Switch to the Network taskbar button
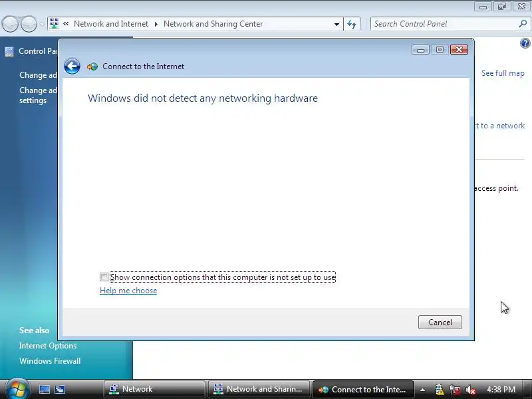The height and width of the screenshot is (399, 532). point(154,389)
